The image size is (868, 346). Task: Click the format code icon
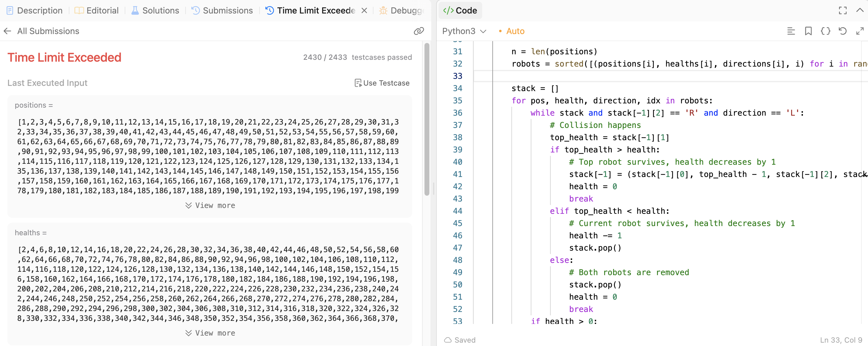point(791,31)
